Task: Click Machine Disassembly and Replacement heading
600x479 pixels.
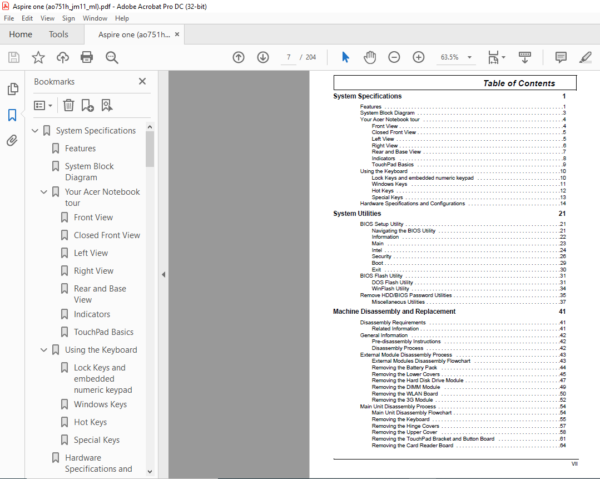Action: [394, 311]
